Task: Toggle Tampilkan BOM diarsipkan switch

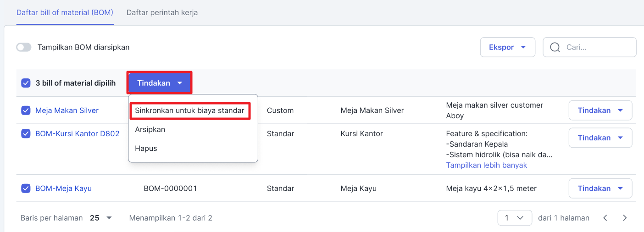Action: 24,47
